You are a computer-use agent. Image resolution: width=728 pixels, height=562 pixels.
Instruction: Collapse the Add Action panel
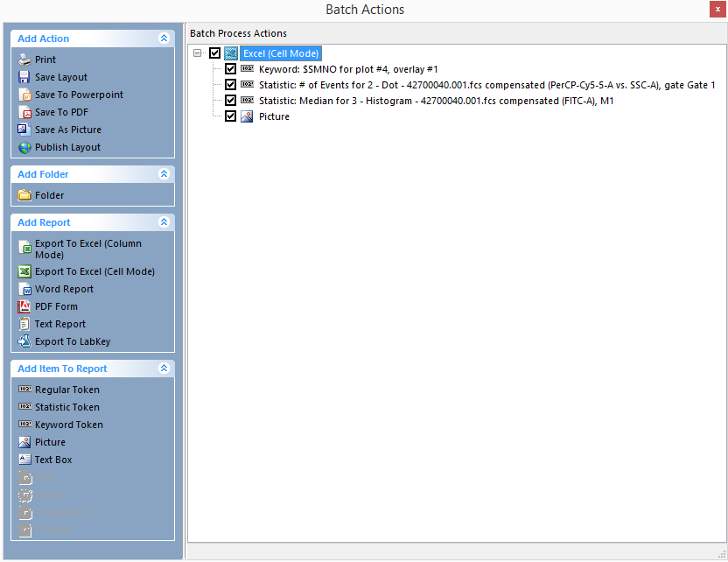164,39
